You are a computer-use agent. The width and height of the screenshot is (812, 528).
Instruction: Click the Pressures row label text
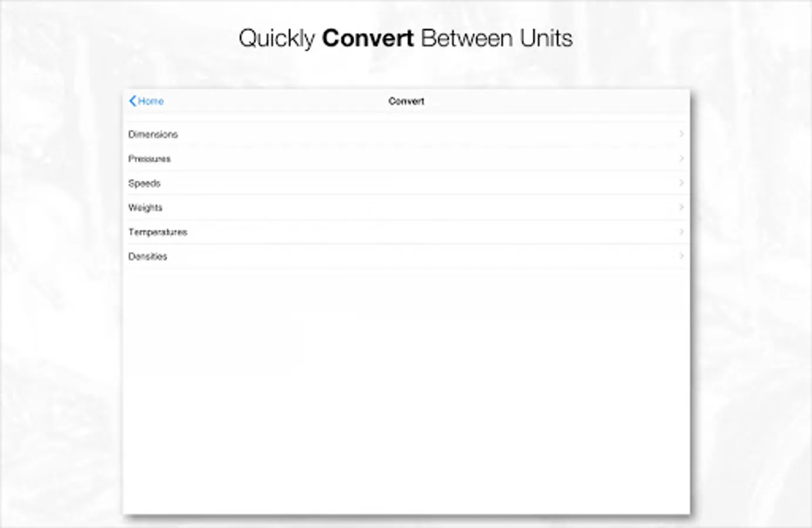pyautogui.click(x=150, y=158)
